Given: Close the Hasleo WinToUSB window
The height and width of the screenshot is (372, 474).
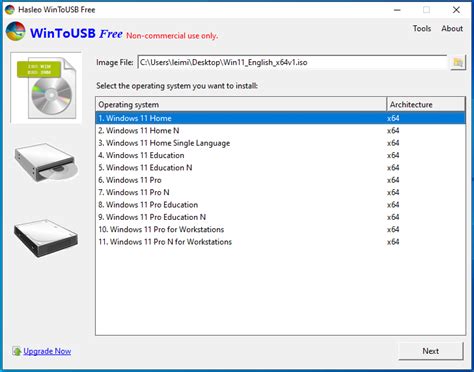Looking at the screenshot, I should [456, 10].
